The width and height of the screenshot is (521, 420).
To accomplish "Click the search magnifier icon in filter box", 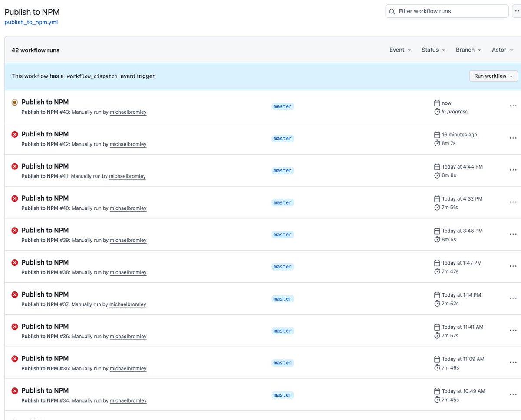I will pyautogui.click(x=392, y=11).
